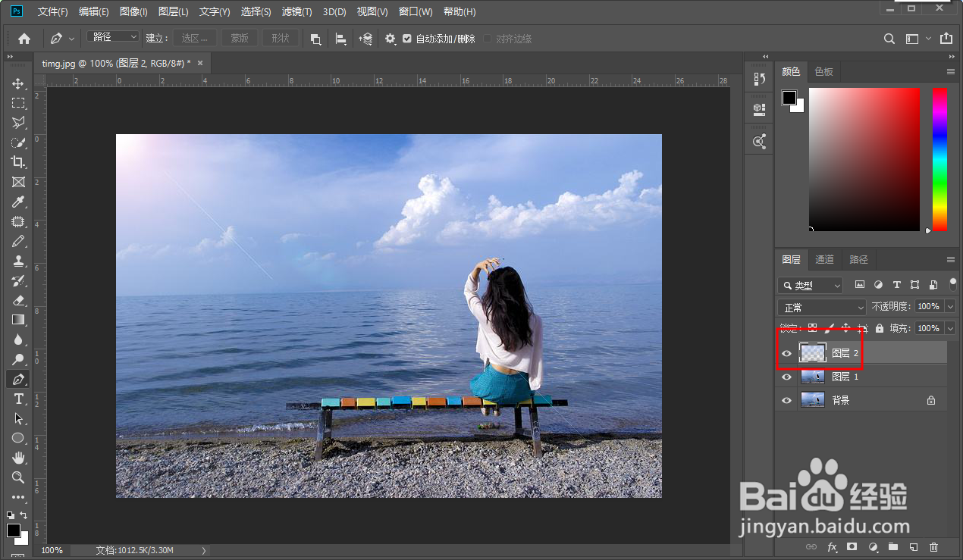Image resolution: width=963 pixels, height=560 pixels.
Task: Switch to the 路径 panel tab
Action: point(859,259)
